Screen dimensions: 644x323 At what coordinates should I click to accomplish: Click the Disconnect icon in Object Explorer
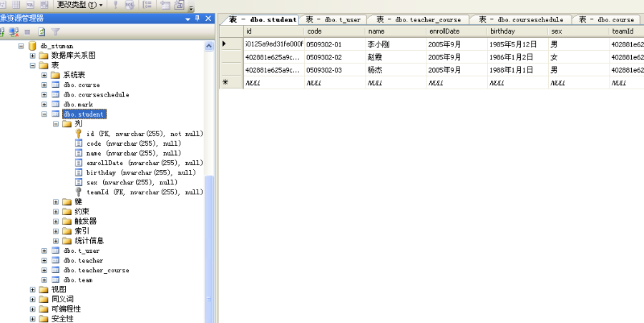click(x=14, y=31)
